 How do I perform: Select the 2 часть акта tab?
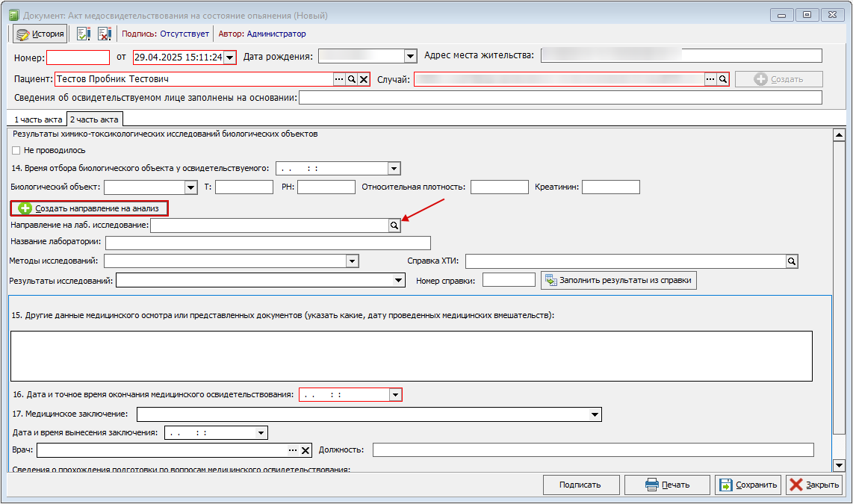pyautogui.click(x=94, y=119)
